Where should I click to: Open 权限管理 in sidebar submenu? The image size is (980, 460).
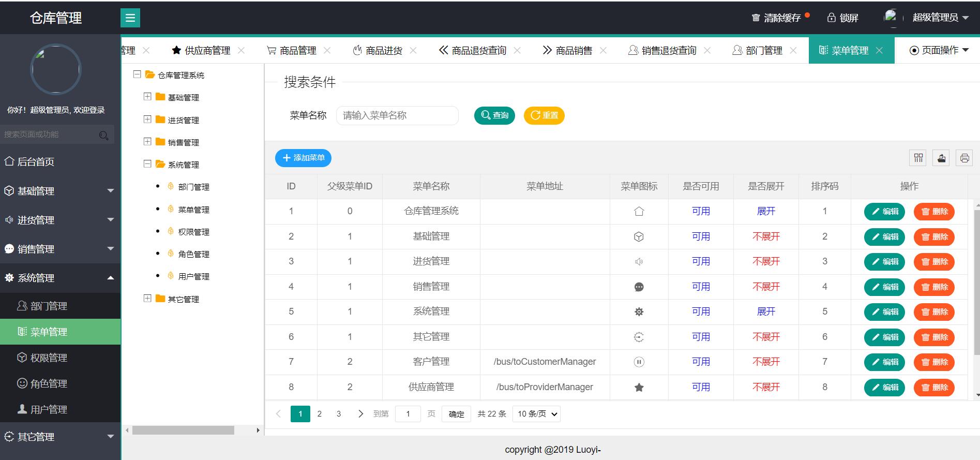tap(60, 358)
